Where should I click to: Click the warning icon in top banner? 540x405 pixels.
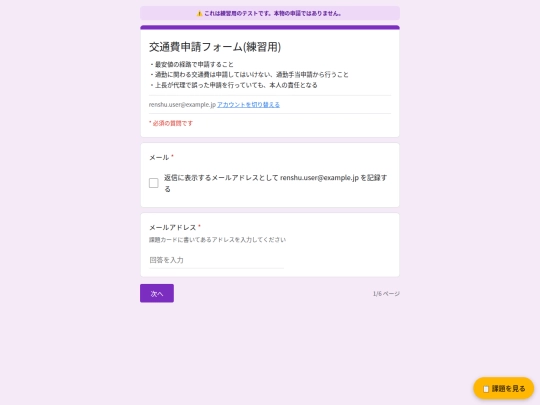click(x=199, y=14)
